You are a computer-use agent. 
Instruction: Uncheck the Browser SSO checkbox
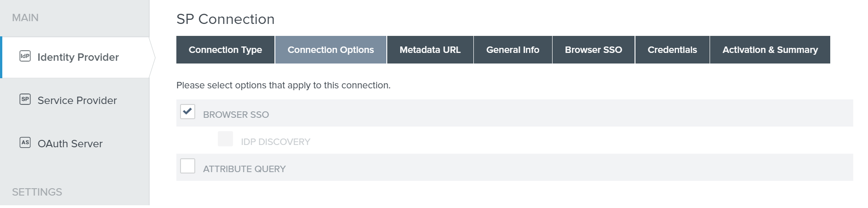click(x=187, y=112)
